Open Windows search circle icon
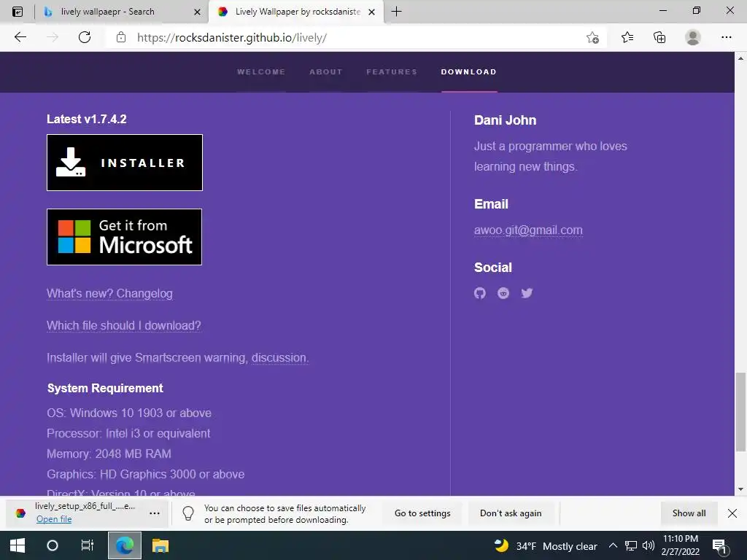Screen dimensions: 747x560 [53, 545]
